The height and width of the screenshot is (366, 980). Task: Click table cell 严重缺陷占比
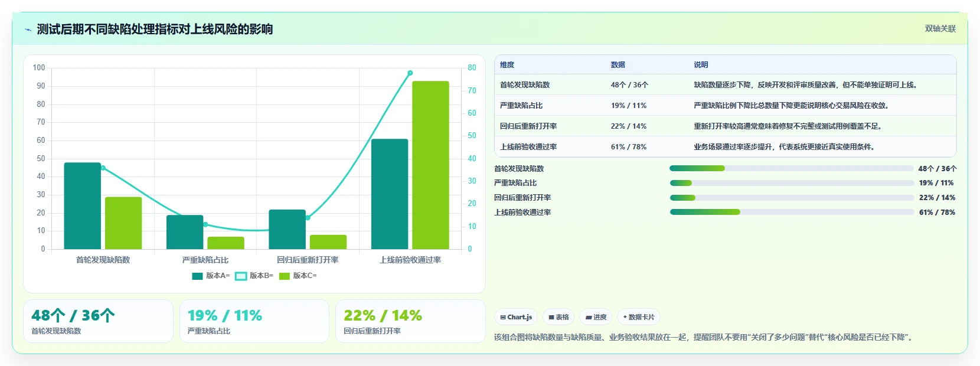[x=521, y=106]
